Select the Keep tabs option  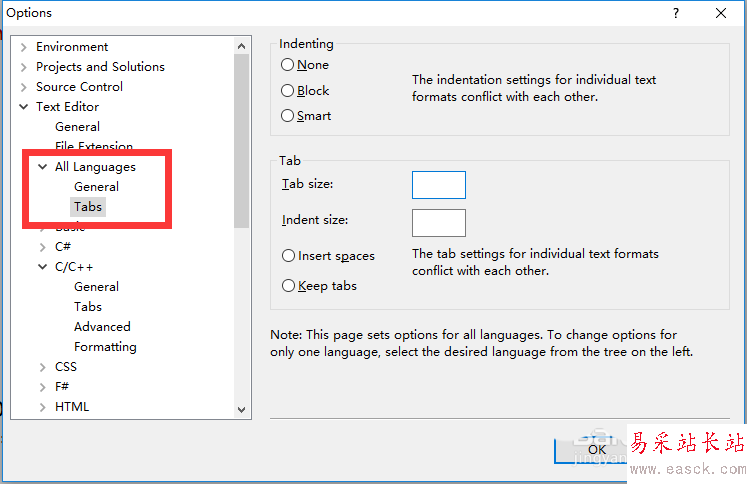click(289, 286)
